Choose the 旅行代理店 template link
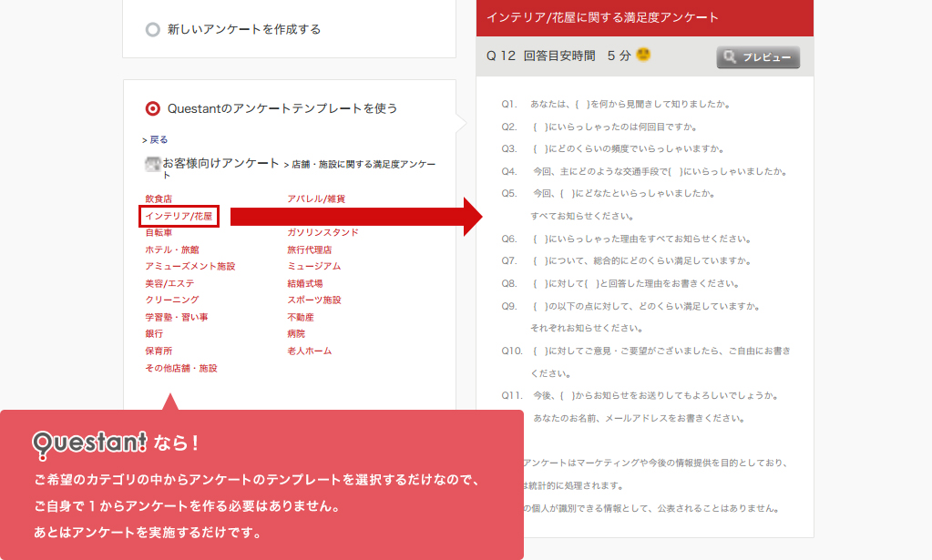 [x=310, y=250]
